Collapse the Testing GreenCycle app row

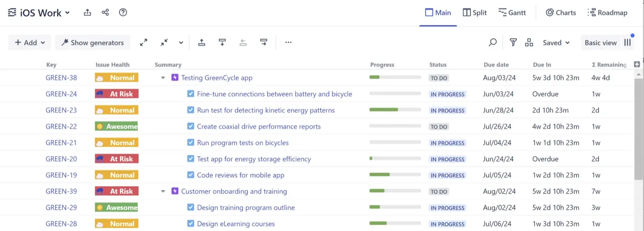pos(163,78)
